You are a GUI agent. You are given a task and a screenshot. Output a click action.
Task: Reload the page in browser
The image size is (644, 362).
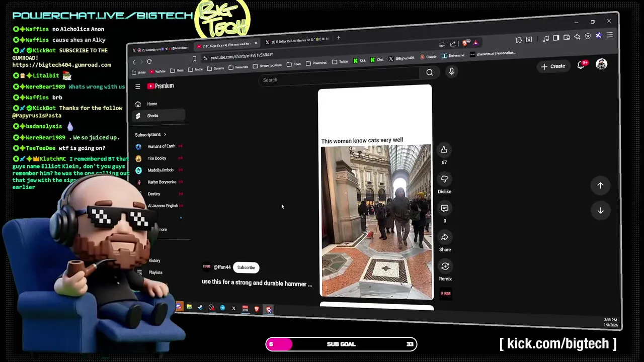[x=149, y=61]
